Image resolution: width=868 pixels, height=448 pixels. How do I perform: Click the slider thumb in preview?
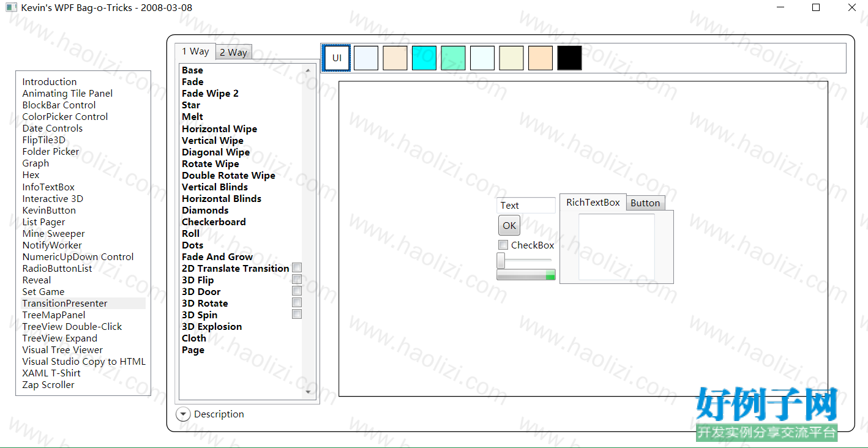[501, 261]
